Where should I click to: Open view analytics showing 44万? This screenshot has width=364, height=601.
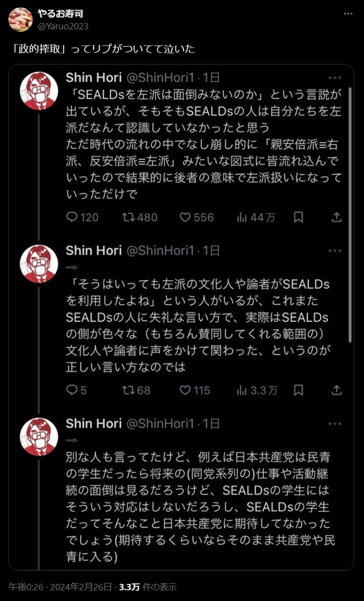tap(242, 217)
